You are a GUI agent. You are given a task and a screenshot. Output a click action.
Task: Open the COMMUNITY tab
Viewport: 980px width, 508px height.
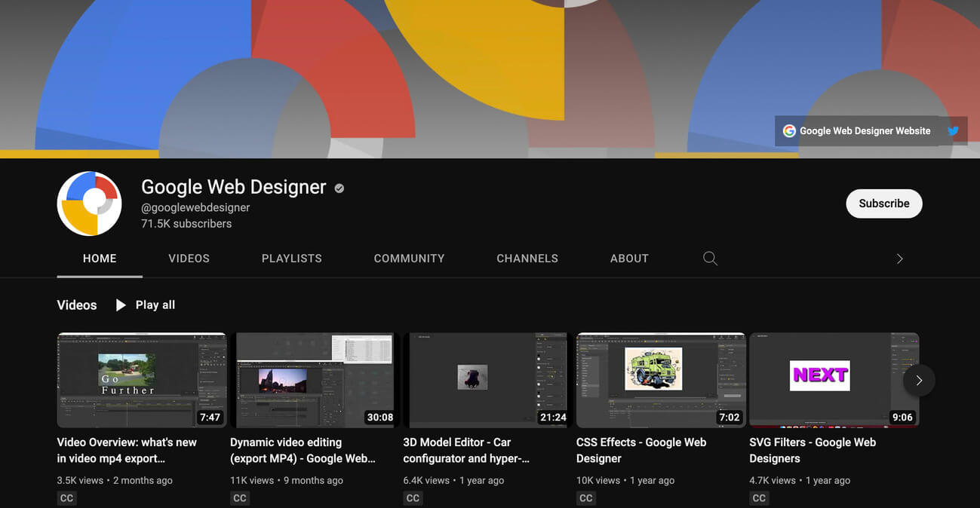(x=409, y=259)
